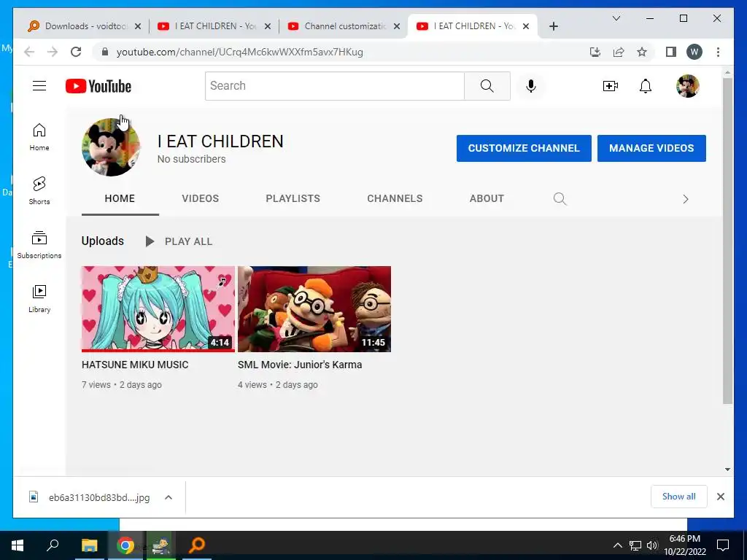Open Library in the sidebar
747x560 pixels.
(x=39, y=298)
